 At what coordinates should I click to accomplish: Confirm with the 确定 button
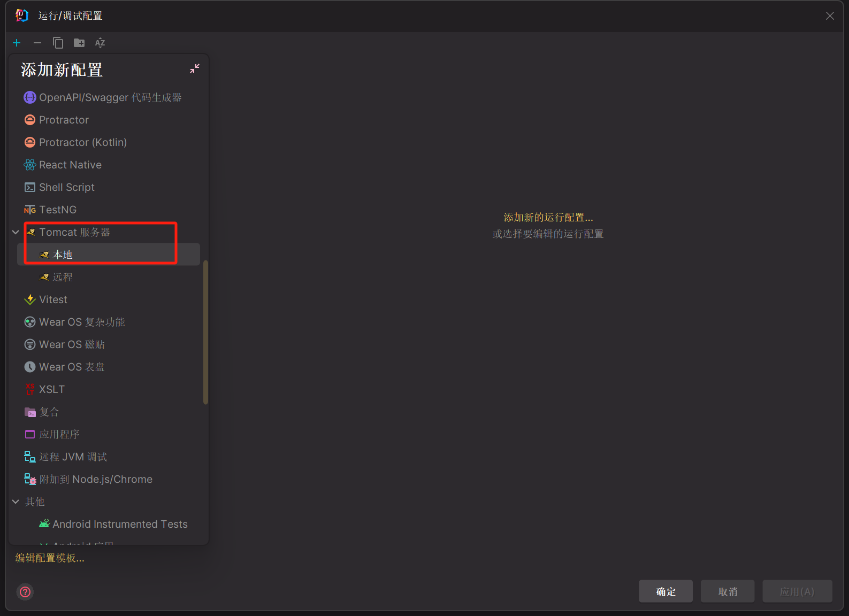click(x=666, y=591)
